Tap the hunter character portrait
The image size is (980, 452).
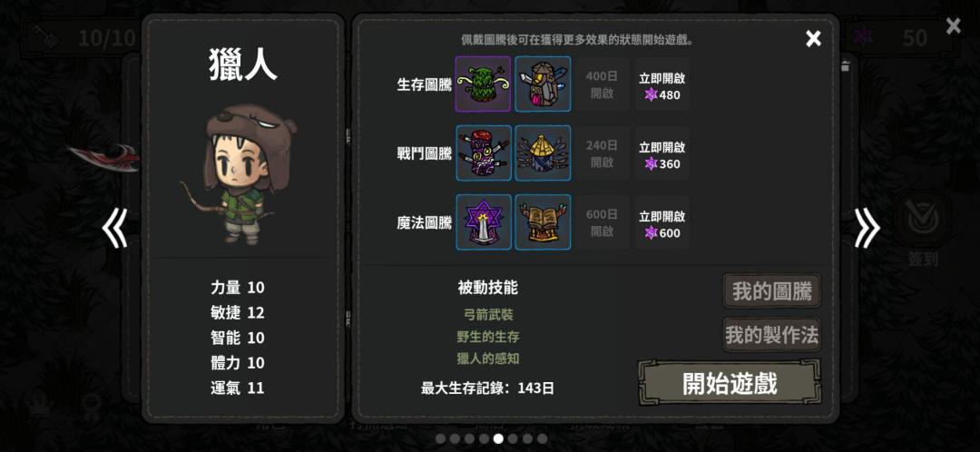click(240, 173)
